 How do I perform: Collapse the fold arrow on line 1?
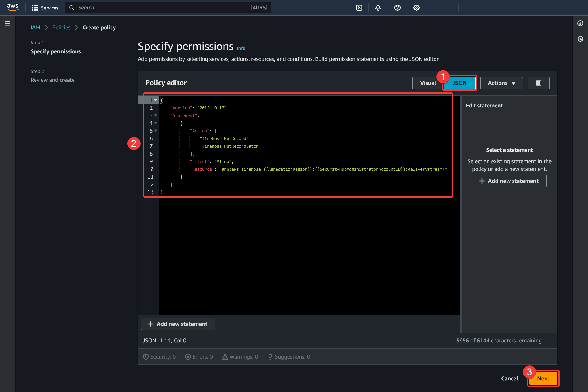[156, 100]
